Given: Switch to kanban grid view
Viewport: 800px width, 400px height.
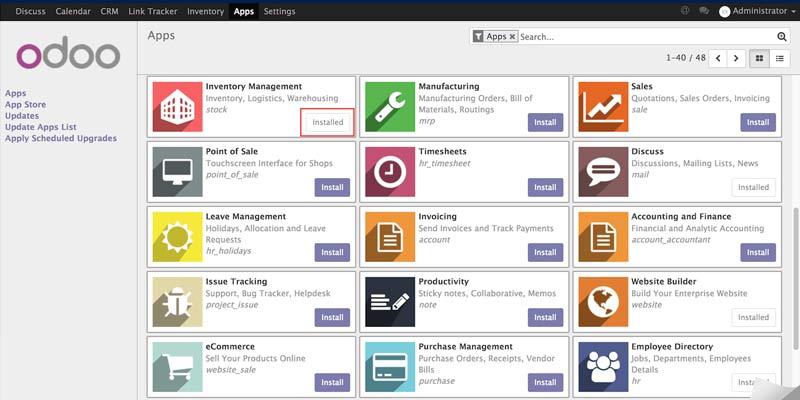Looking at the screenshot, I should click(x=759, y=58).
